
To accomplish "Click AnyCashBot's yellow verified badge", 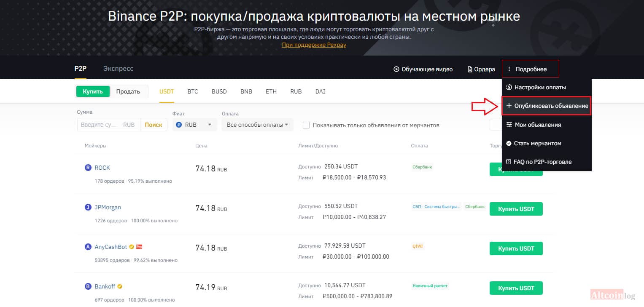I will 132,247.
